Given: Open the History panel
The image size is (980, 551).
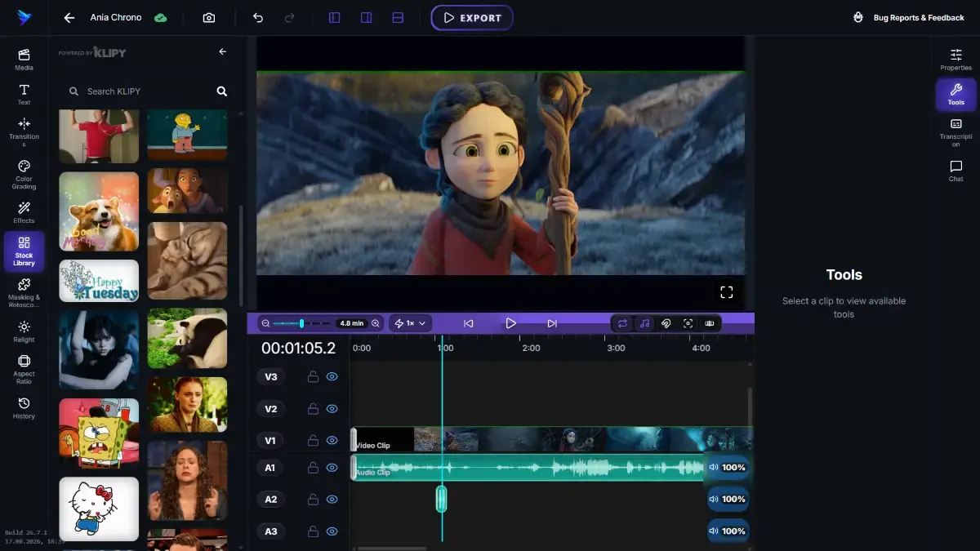Looking at the screenshot, I should click(24, 408).
